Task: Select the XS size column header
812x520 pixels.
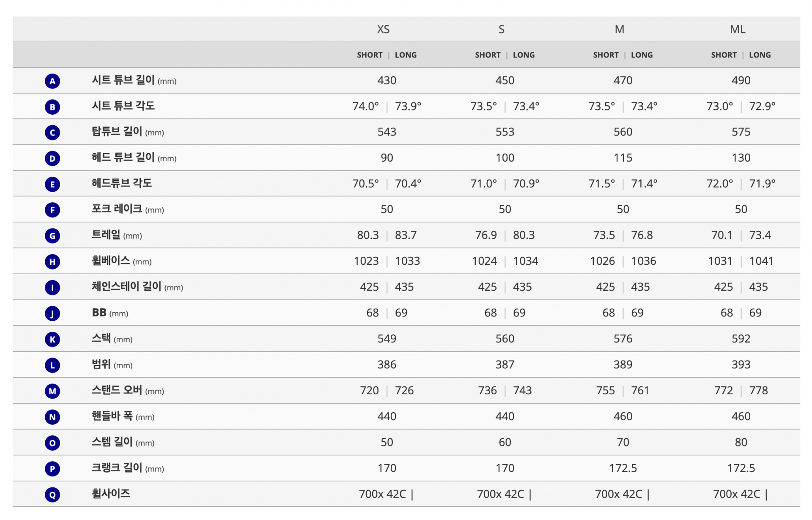Action: click(383, 29)
